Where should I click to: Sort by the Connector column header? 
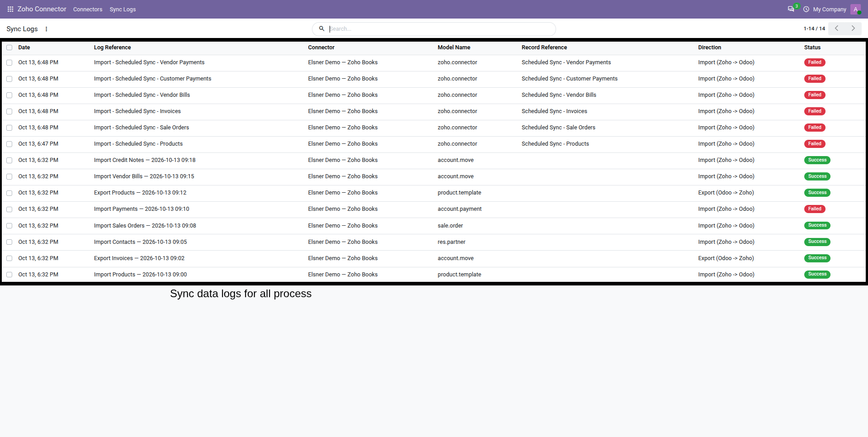321,47
